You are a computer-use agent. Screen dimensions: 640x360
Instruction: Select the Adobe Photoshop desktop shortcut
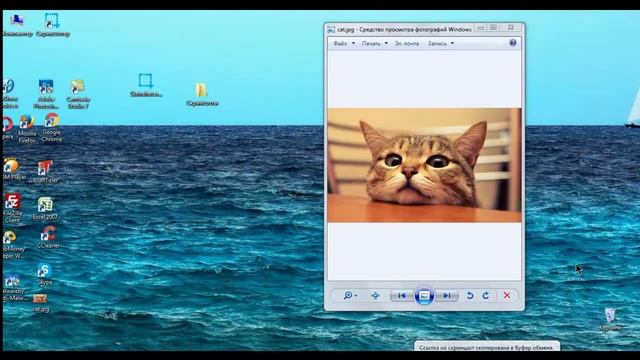46,94
